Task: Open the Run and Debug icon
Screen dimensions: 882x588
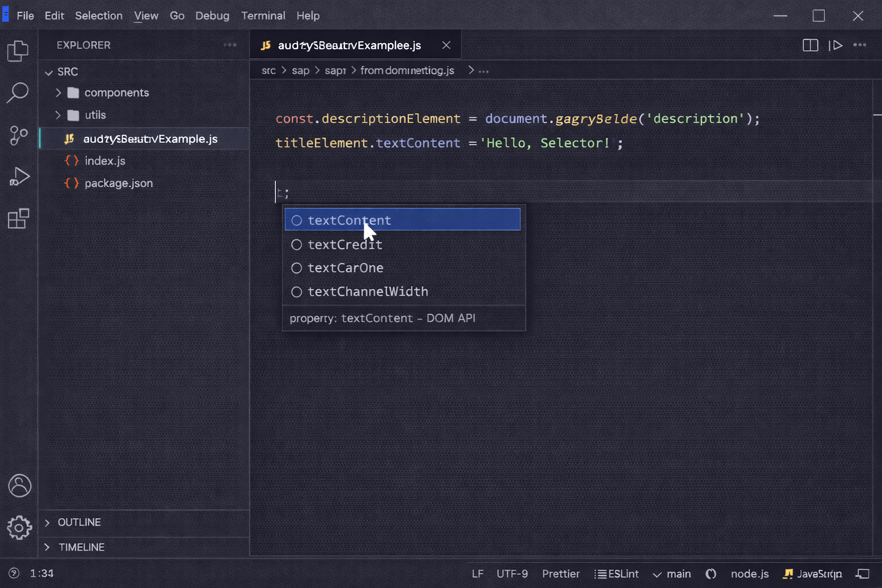Action: [x=19, y=176]
